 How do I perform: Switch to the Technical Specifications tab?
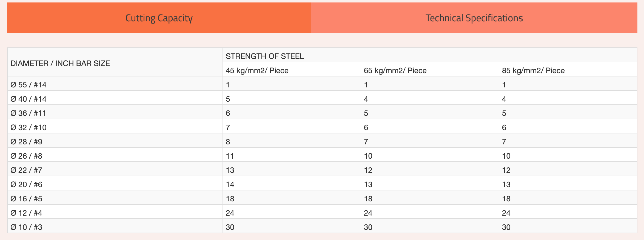point(474,18)
